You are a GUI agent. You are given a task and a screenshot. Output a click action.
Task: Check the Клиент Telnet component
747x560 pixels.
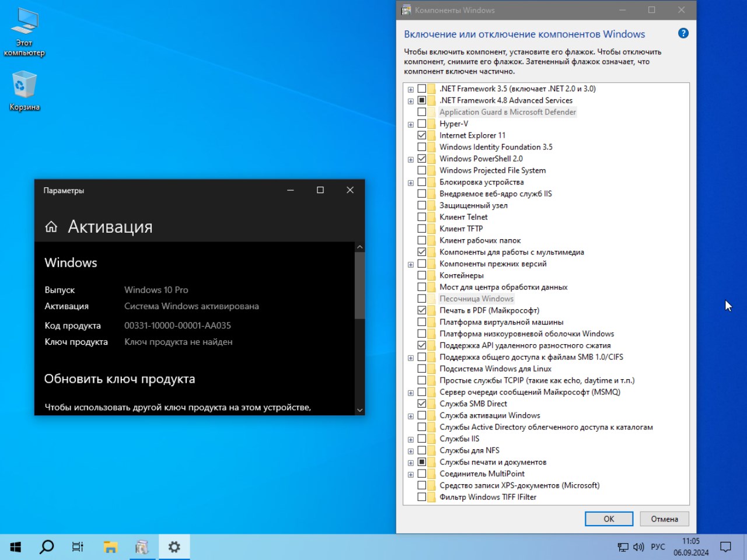[422, 217]
